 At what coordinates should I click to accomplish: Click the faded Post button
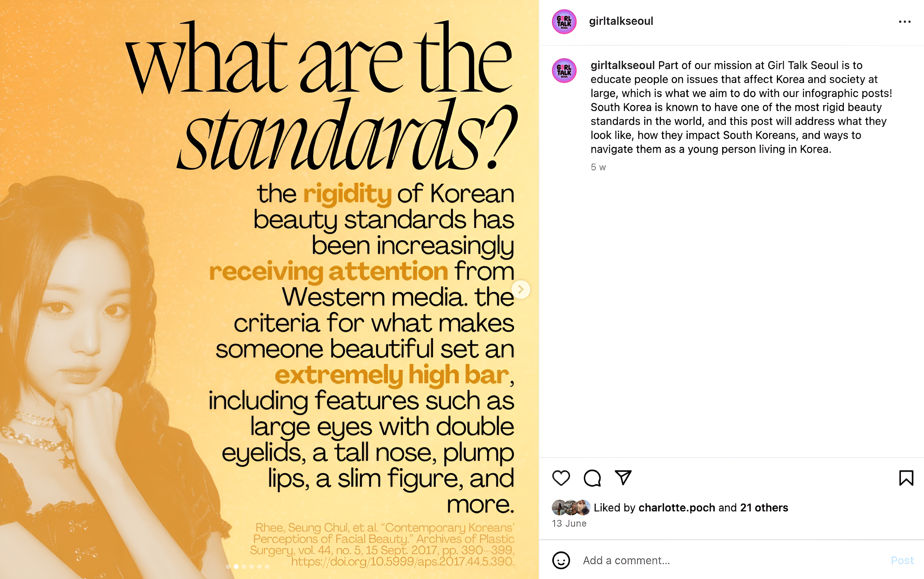click(x=902, y=560)
